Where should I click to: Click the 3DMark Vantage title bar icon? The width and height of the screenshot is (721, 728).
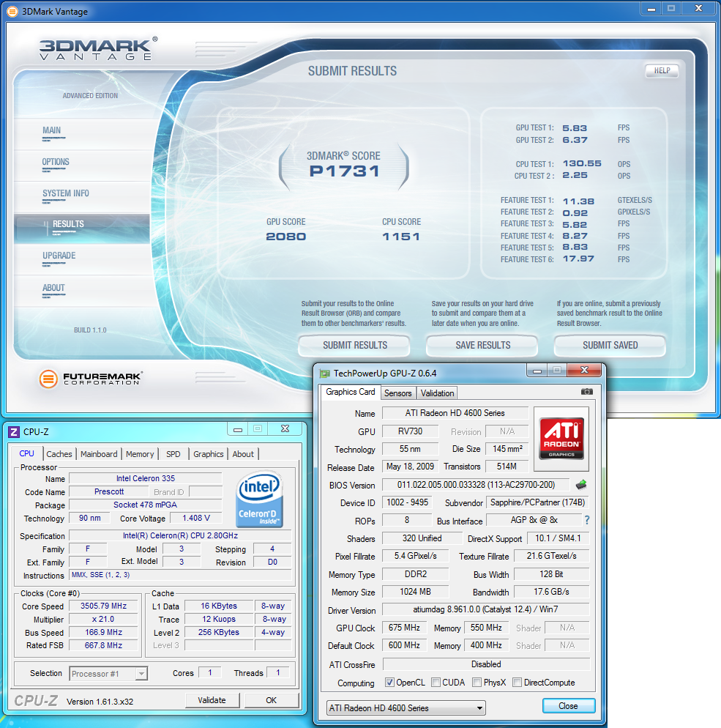click(x=12, y=11)
